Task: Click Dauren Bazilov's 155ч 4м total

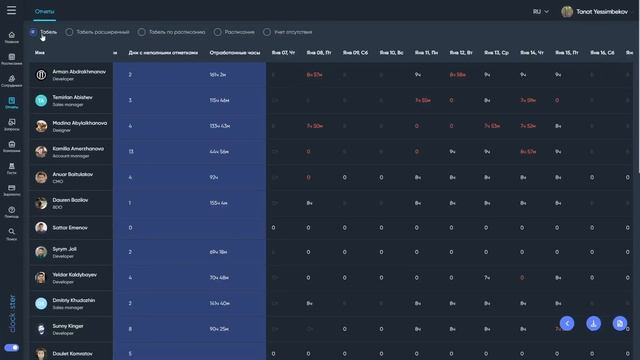Action: point(218,203)
